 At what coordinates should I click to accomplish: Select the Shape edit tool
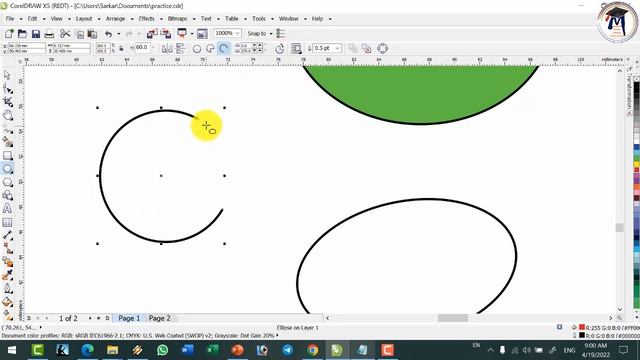coord(7,88)
